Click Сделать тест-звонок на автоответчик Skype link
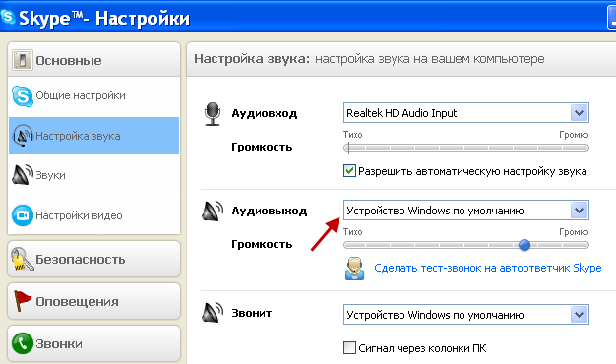The image size is (616, 364). (x=487, y=269)
